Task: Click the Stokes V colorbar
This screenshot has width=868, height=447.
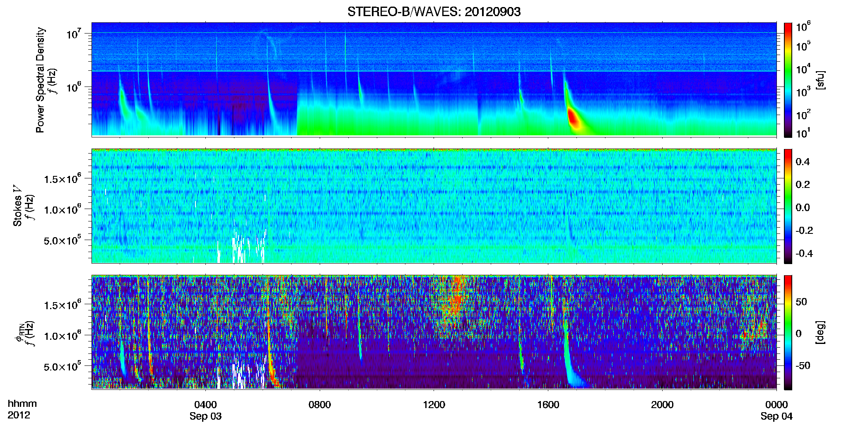Action: click(x=788, y=206)
